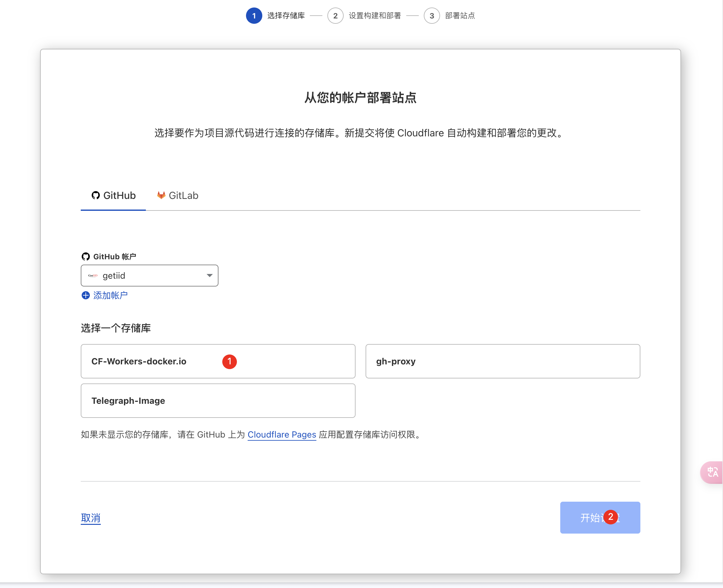Click step circle 3 labeled 部署站点
This screenshot has width=723, height=588.
pos(432,16)
